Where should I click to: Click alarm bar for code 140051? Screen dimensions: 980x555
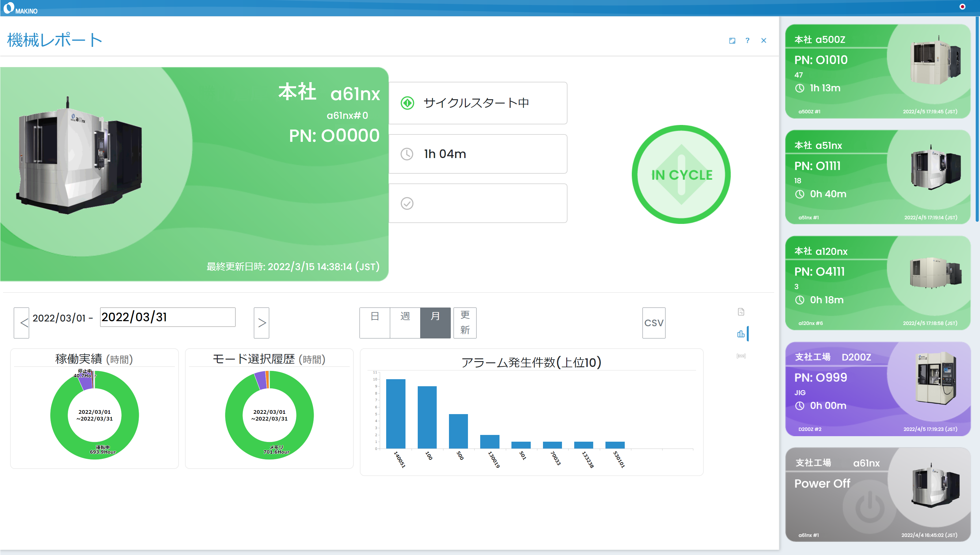point(395,413)
